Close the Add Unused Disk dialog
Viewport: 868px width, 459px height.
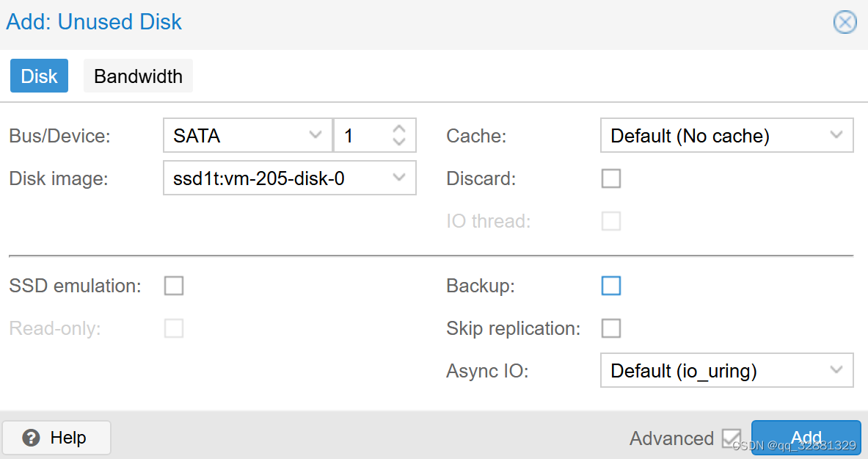click(845, 23)
